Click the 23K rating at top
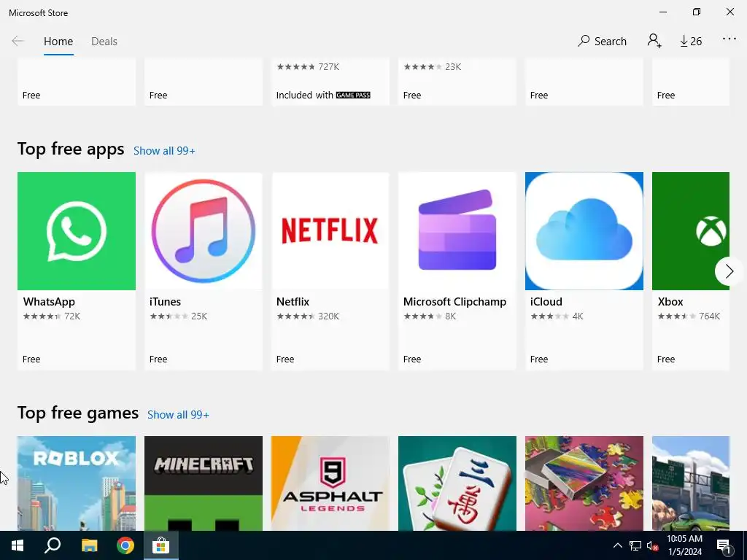 [x=432, y=67]
